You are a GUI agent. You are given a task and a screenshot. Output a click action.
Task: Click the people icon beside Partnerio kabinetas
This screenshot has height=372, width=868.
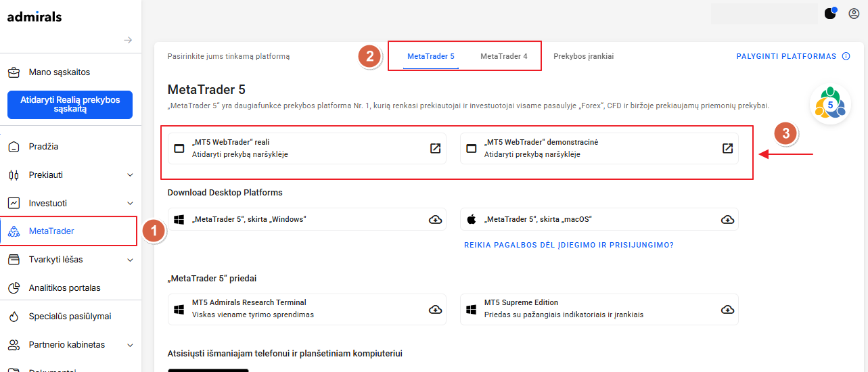(14, 345)
